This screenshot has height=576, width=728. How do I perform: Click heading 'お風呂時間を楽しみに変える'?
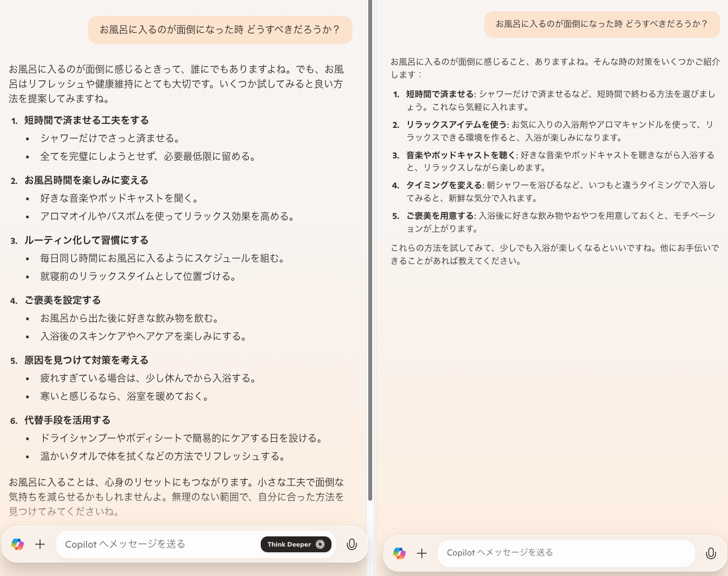point(87,180)
